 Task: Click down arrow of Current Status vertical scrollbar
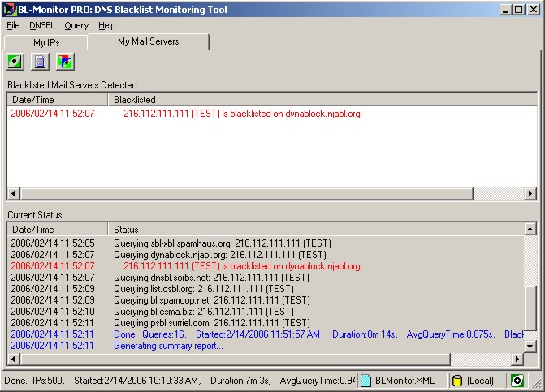coord(530,346)
